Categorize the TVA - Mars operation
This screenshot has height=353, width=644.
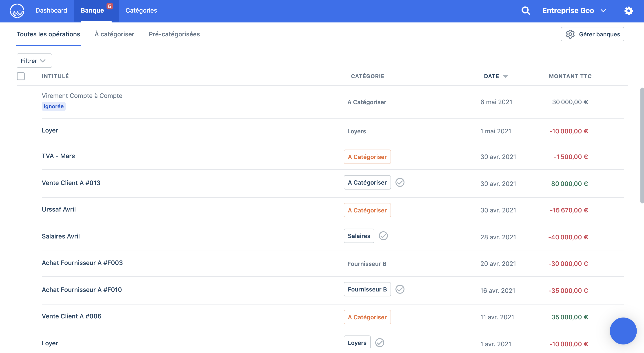tap(367, 157)
